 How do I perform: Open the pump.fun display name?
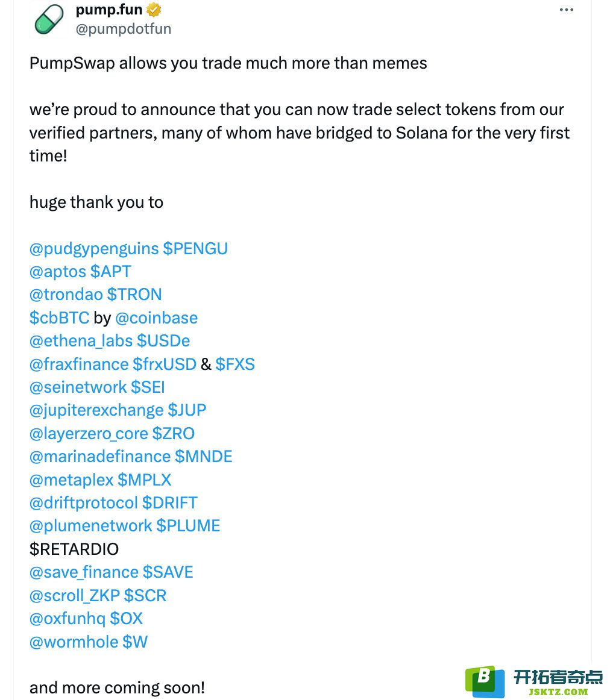(109, 10)
